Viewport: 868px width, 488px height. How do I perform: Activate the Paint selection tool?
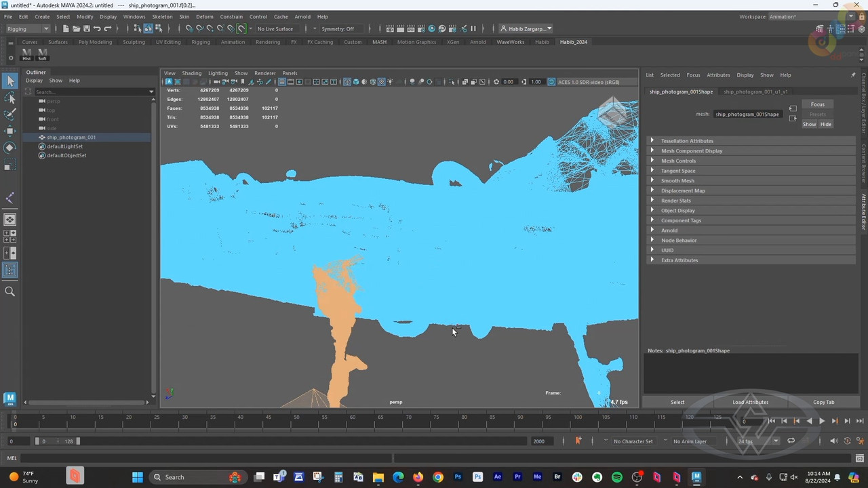pyautogui.click(x=9, y=114)
